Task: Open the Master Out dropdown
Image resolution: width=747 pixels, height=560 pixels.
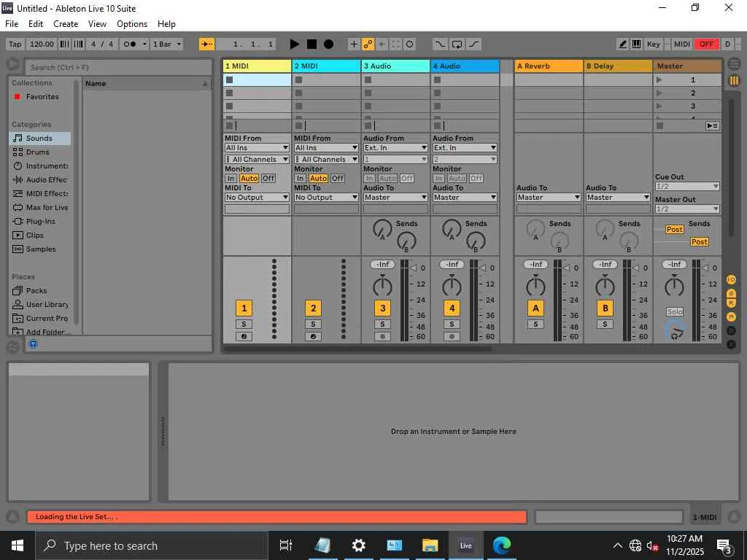Action: pos(687,209)
